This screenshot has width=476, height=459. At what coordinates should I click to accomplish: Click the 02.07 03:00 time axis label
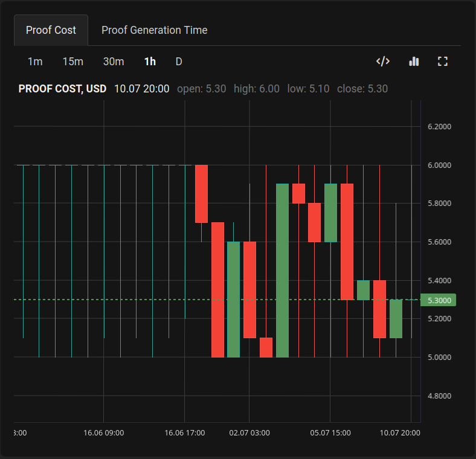(x=249, y=433)
